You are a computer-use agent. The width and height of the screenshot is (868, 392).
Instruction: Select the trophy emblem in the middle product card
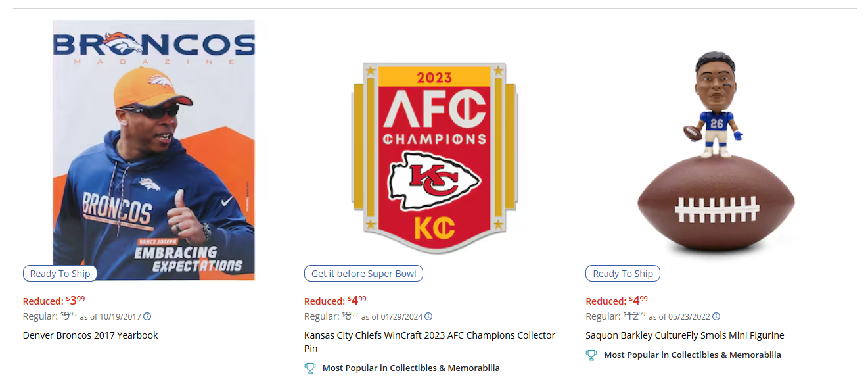(309, 368)
